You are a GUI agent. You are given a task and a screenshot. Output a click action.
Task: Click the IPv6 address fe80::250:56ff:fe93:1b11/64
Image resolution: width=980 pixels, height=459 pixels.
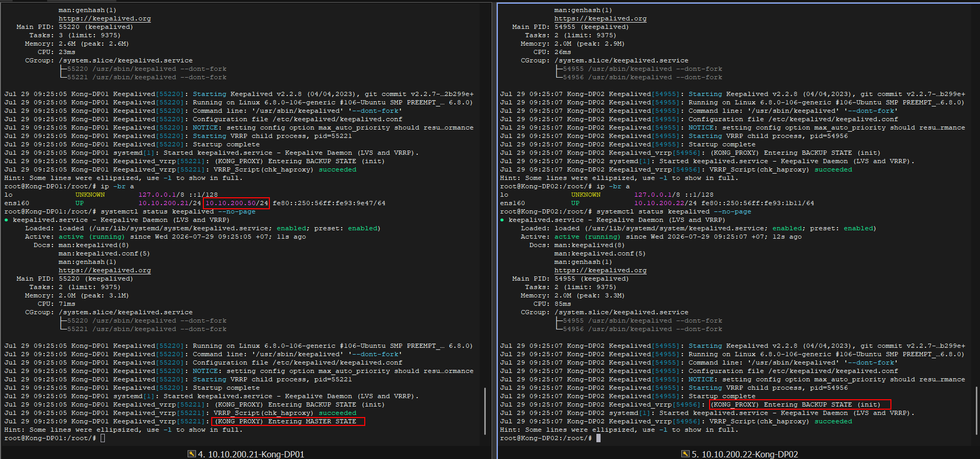click(758, 203)
